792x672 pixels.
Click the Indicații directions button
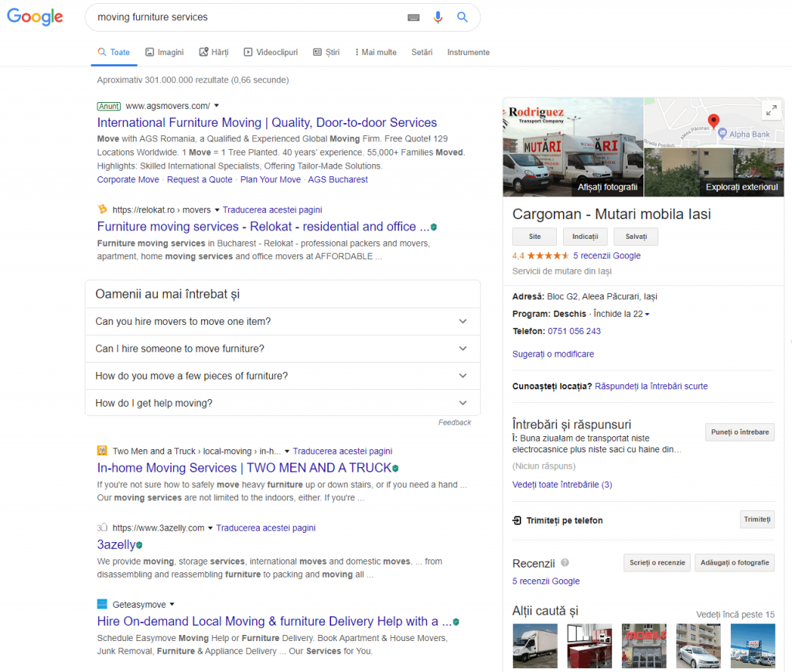[585, 237]
